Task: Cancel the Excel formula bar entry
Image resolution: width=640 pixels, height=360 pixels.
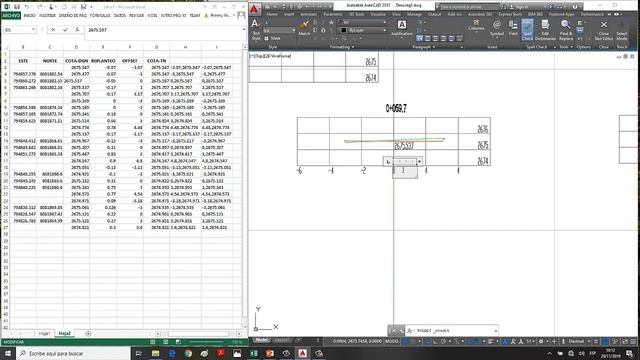Action: click(53, 30)
